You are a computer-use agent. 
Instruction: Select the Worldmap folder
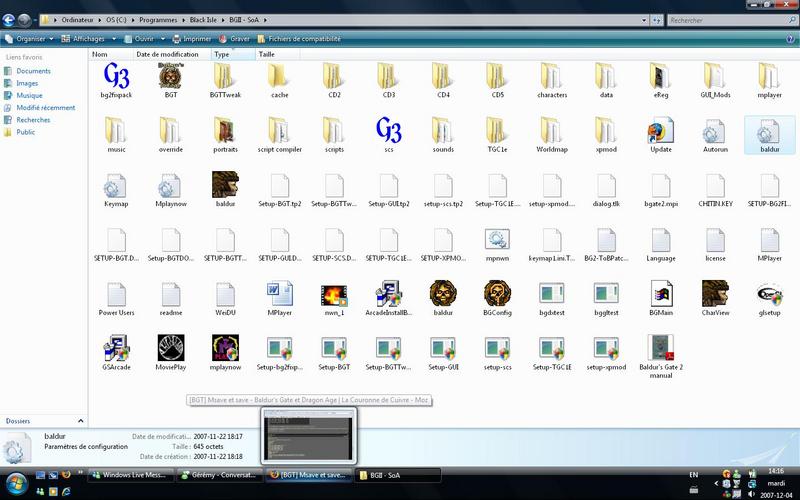pyautogui.click(x=552, y=135)
